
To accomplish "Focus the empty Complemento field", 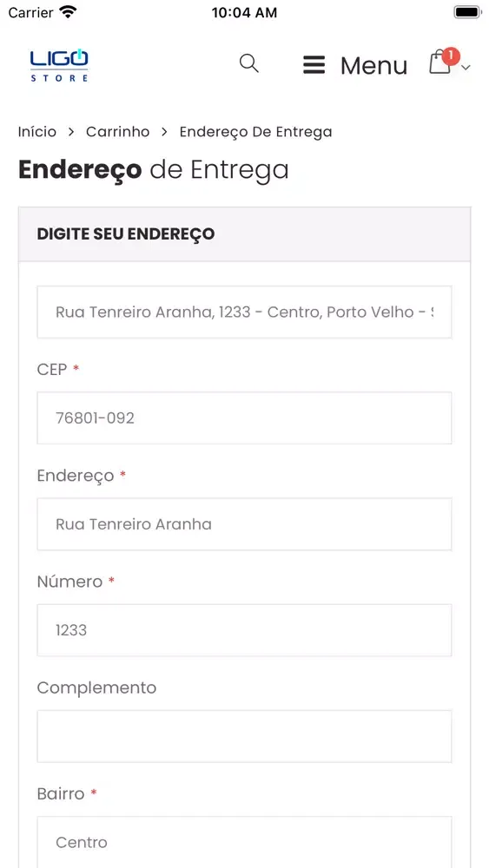I will (x=244, y=736).
